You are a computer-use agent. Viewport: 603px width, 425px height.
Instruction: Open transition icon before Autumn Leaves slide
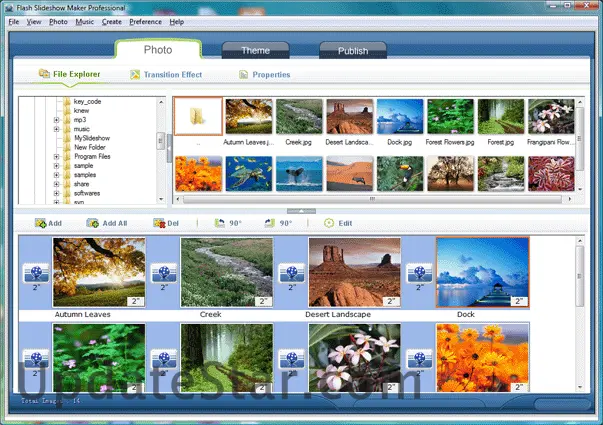coord(36,273)
